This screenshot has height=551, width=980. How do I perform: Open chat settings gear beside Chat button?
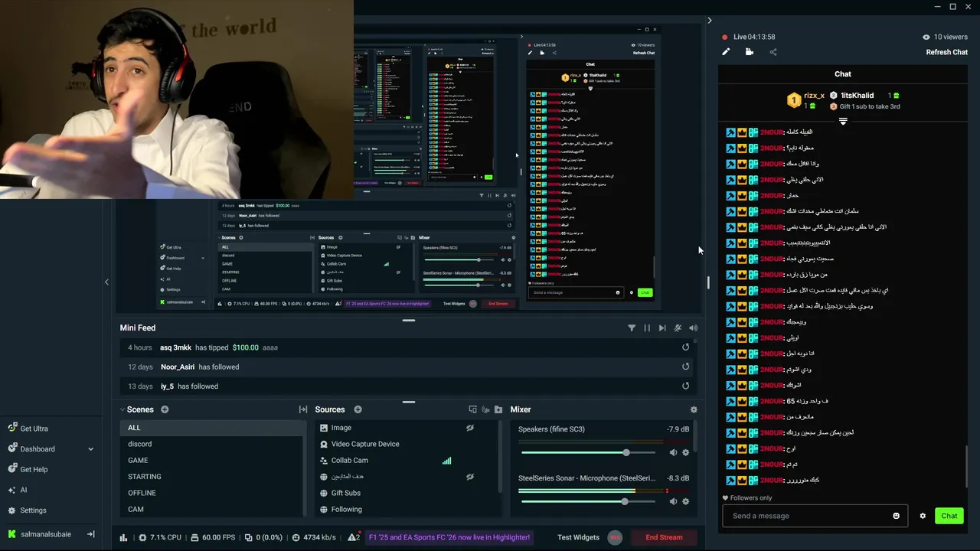[923, 516]
